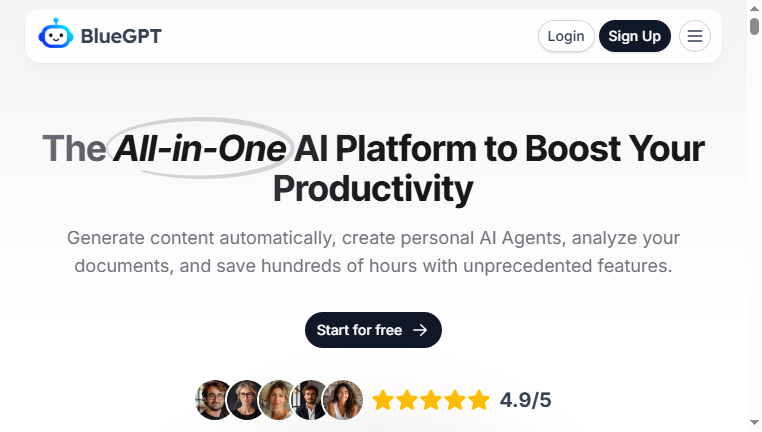Image resolution: width=762 pixels, height=432 pixels.
Task: Click the Sign Up button
Action: tap(635, 36)
